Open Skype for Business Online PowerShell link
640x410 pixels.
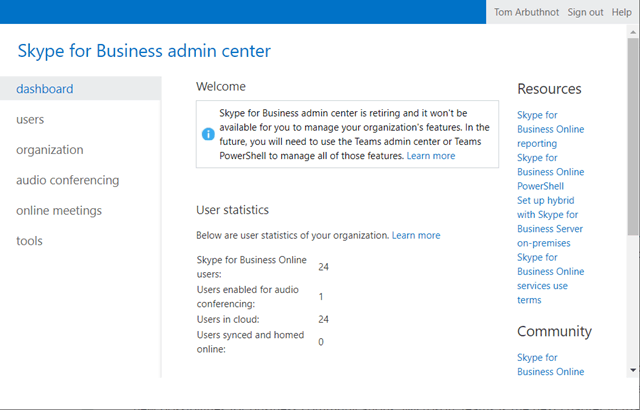pos(550,172)
